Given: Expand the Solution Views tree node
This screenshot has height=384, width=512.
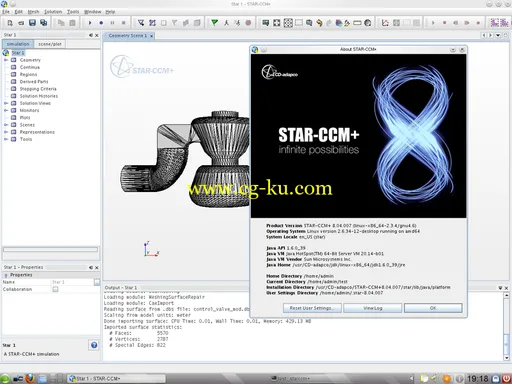Looking at the screenshot, I should click(x=6, y=103).
